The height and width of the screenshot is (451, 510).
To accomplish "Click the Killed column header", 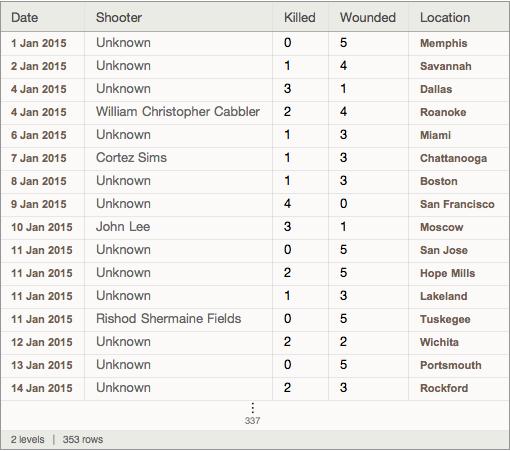I will coord(300,17).
